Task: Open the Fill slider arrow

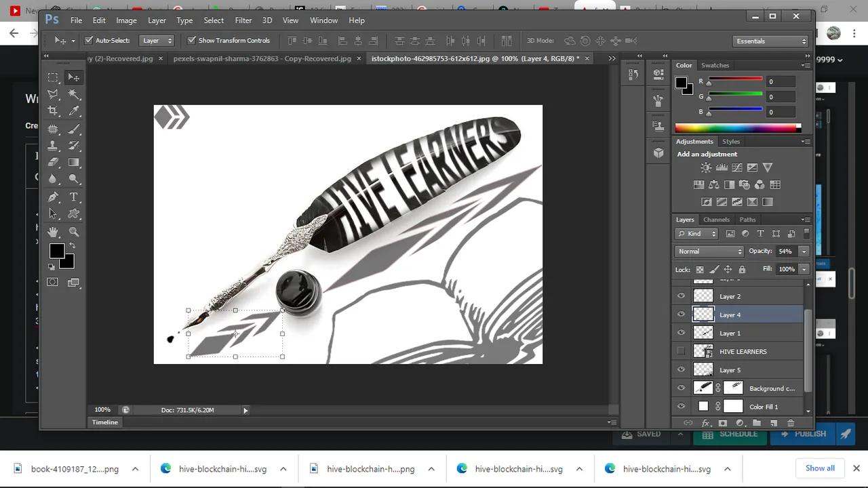Action: [x=804, y=269]
